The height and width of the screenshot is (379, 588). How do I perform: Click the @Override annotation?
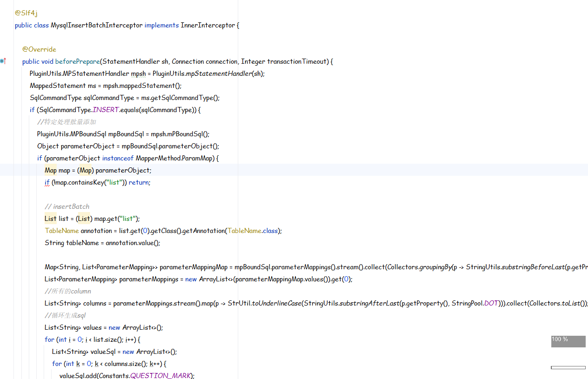39,49
